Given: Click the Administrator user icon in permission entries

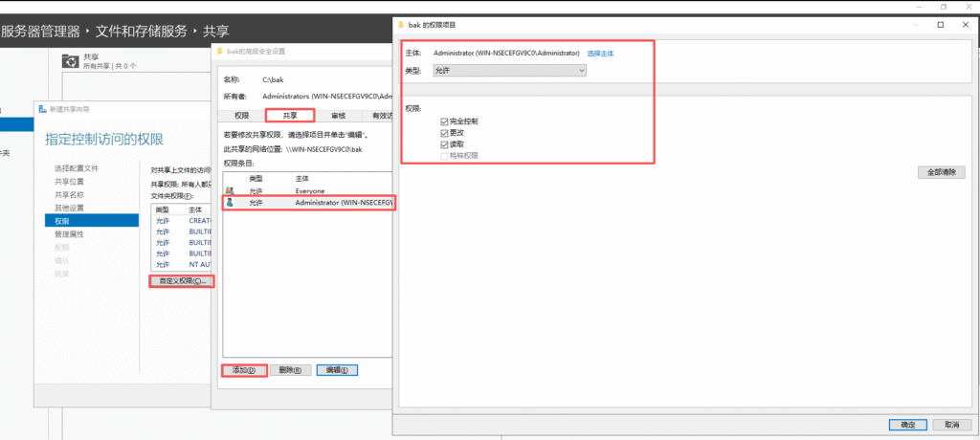Looking at the screenshot, I should pos(229,204).
